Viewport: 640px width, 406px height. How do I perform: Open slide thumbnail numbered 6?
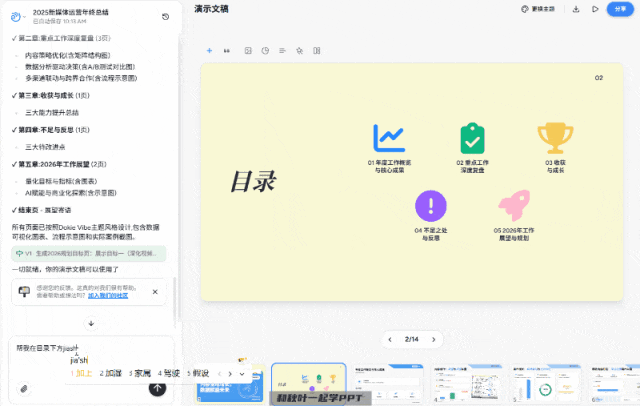tap(615, 384)
